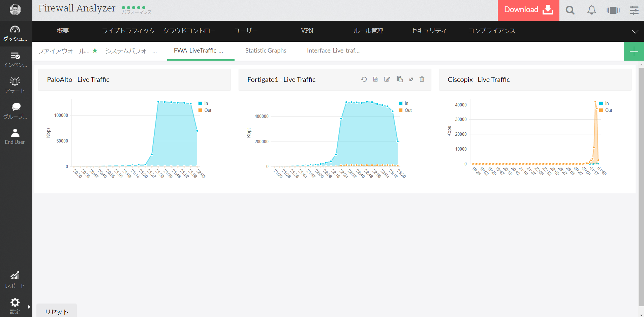Toggle the Out series in Fortigate1 legend
This screenshot has height=317, width=644.
405,110
